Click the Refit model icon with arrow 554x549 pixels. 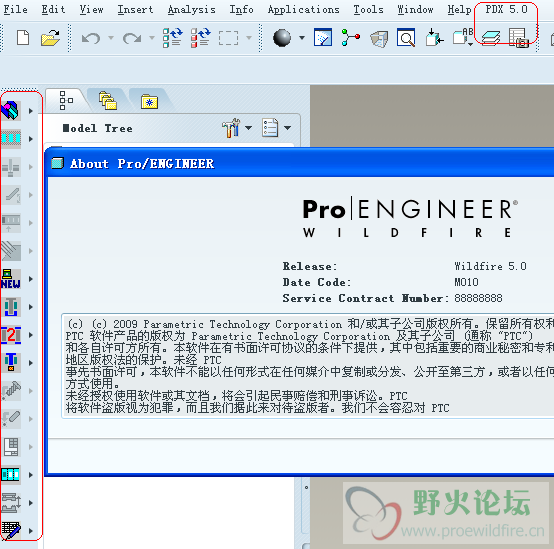(434, 38)
